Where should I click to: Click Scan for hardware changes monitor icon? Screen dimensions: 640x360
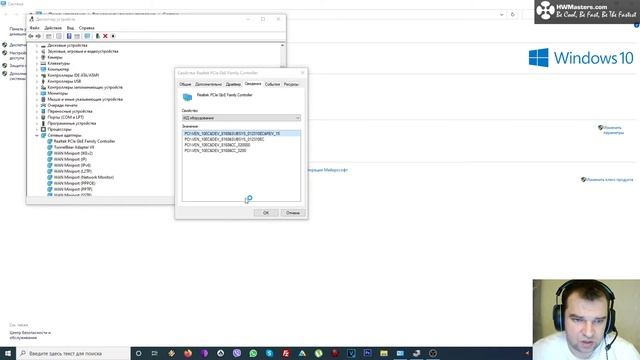click(87, 36)
